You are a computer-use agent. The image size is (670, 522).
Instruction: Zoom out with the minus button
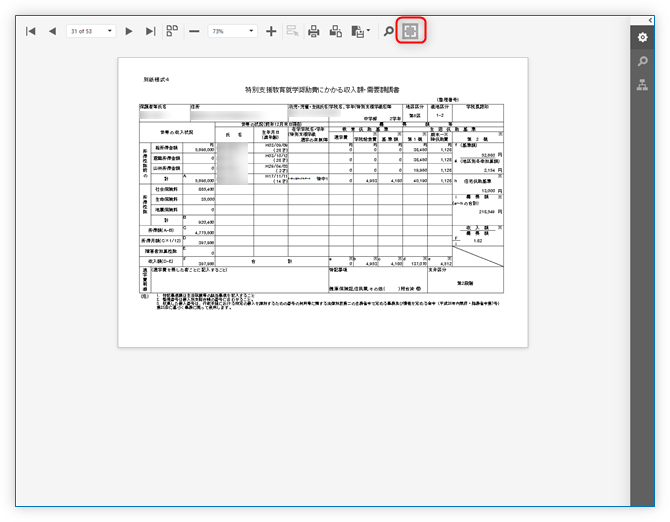[194, 31]
